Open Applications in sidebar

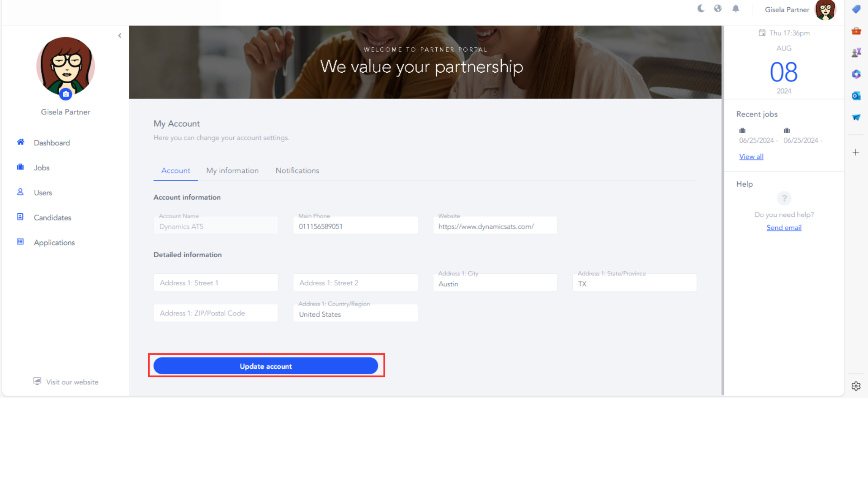click(x=54, y=243)
